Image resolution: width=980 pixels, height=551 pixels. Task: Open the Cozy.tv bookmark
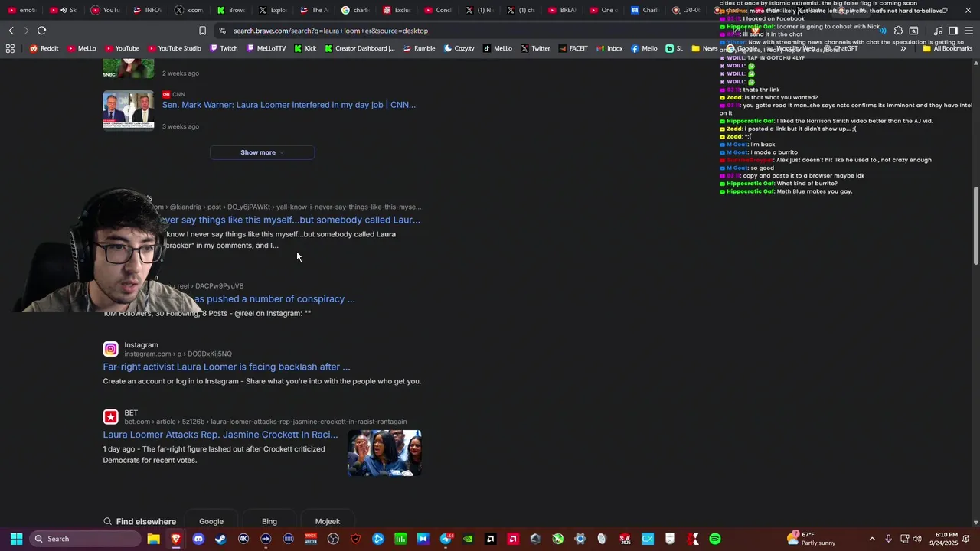pyautogui.click(x=459, y=48)
